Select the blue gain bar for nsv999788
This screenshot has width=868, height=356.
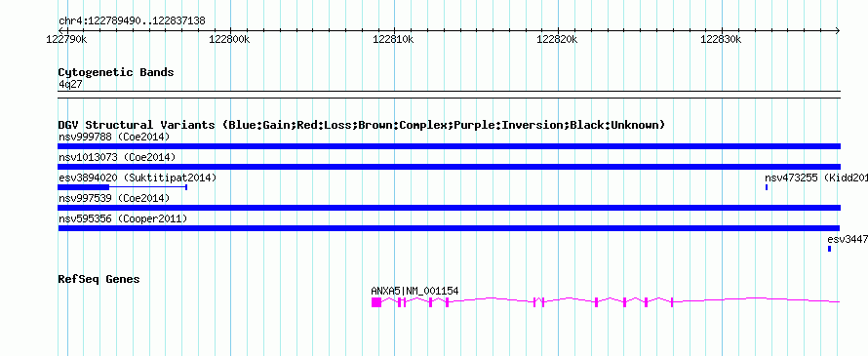pos(449,146)
